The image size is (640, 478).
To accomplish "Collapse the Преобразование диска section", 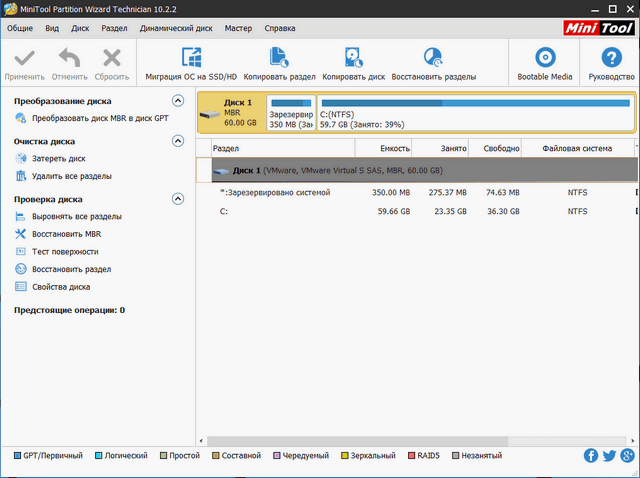I will click(178, 100).
